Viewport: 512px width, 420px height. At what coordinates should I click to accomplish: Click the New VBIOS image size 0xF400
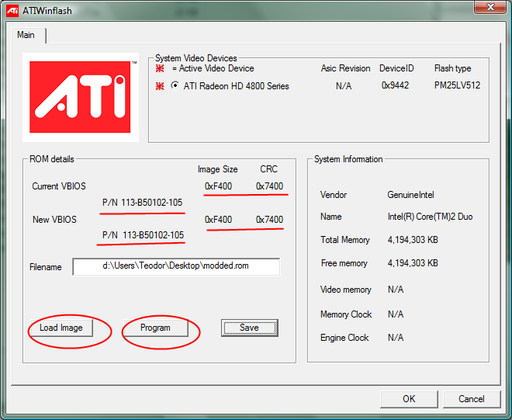(218, 219)
